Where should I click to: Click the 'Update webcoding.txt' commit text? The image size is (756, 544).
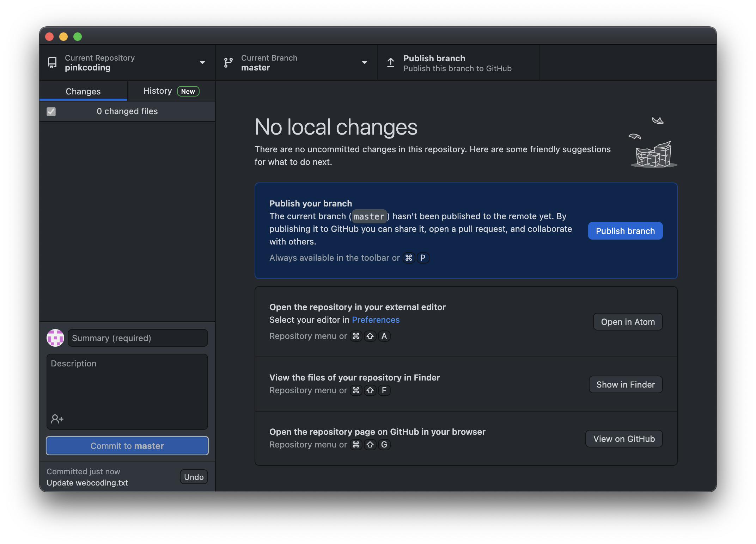click(87, 483)
